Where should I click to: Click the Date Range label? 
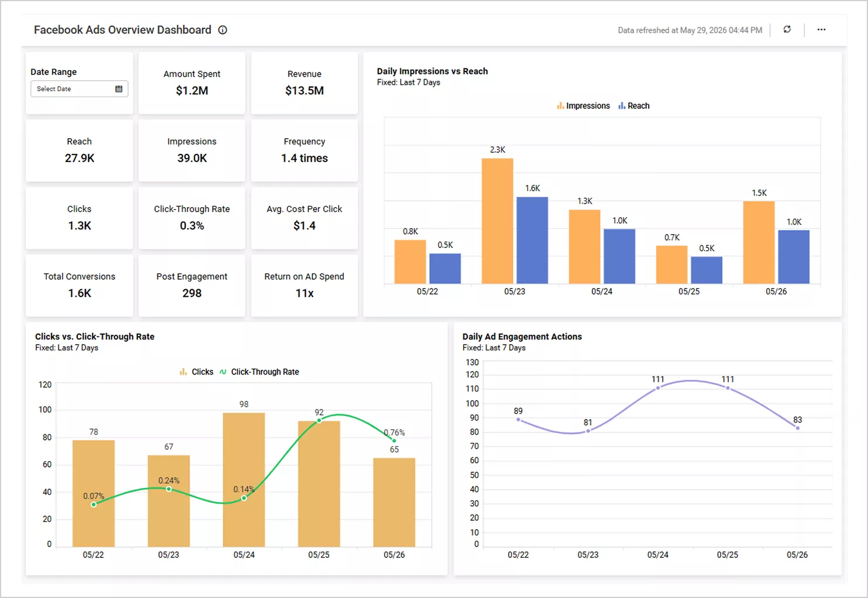[x=54, y=72]
